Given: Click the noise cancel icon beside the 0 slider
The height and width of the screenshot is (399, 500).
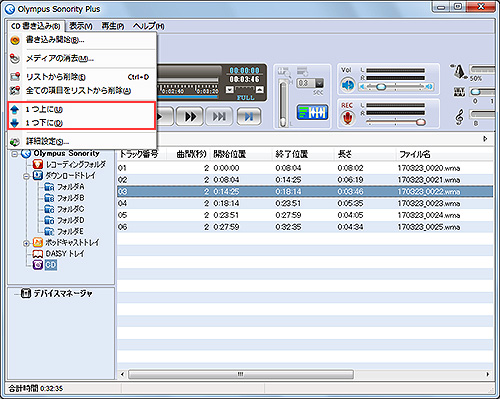Looking at the screenshot, I should [x=459, y=92].
